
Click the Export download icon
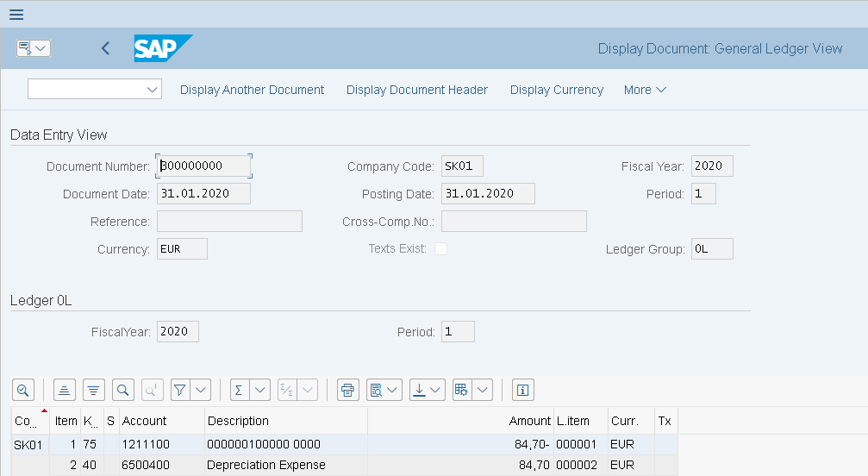419,390
